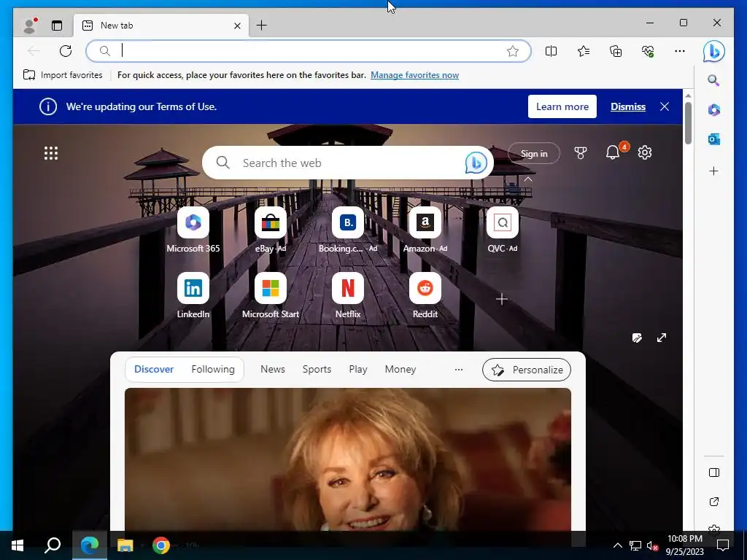Open a new tab with plus button
The image size is (747, 560).
click(262, 26)
